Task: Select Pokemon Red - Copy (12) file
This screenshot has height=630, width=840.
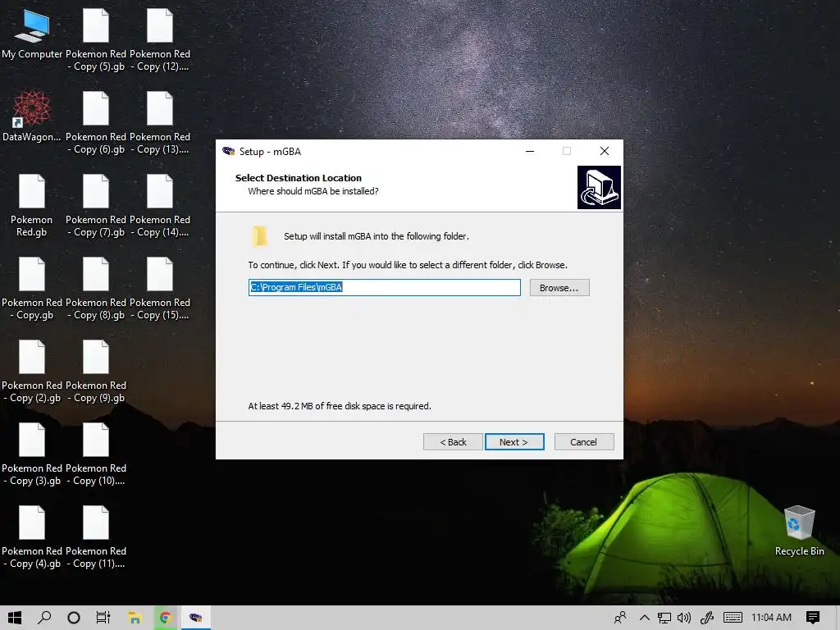Action: click(160, 40)
